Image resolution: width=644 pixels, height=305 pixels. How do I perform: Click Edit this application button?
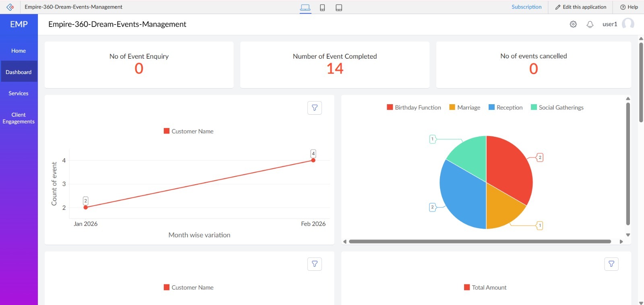coord(580,7)
